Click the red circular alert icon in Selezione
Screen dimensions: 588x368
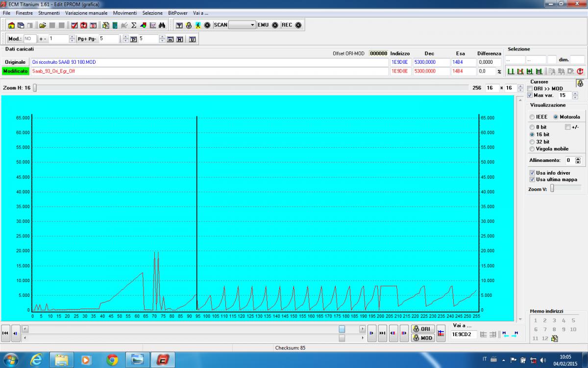[580, 72]
